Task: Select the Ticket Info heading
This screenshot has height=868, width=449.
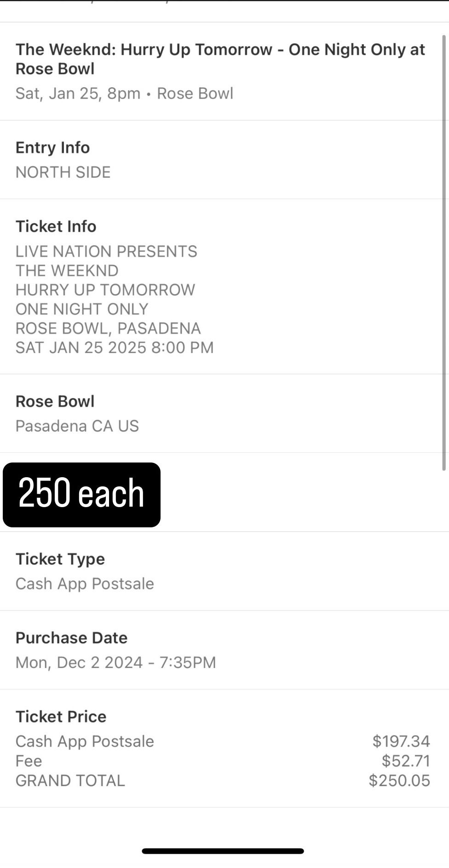Action: click(x=56, y=226)
